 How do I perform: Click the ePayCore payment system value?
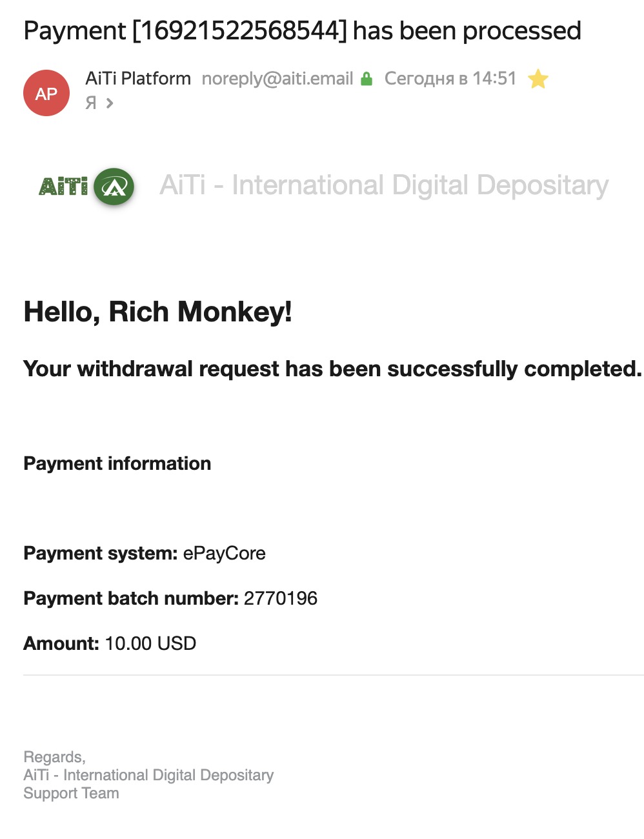(225, 553)
